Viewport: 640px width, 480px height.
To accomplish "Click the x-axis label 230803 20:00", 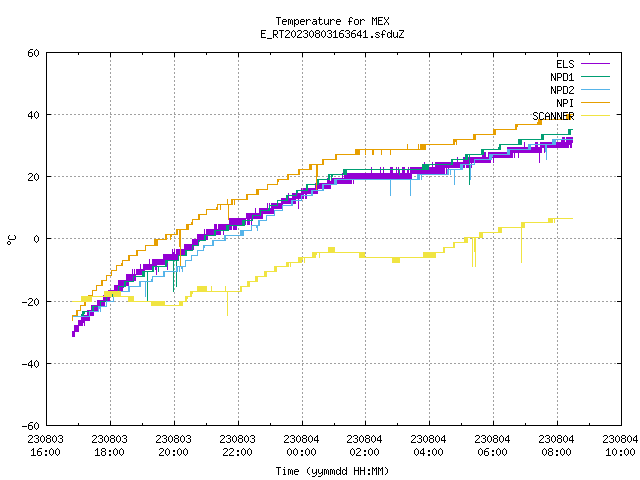I will (173, 446).
